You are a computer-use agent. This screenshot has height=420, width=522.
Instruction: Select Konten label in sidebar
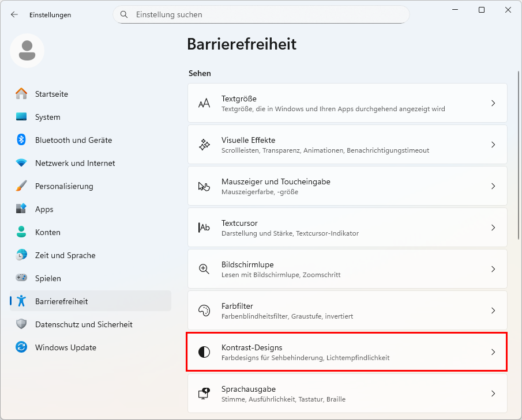click(x=48, y=232)
